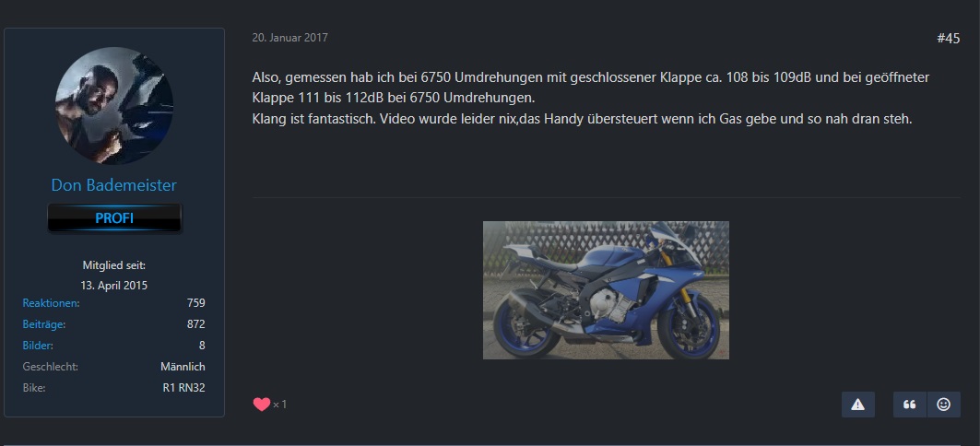
Task: Click the 759 reactions count
Action: click(196, 303)
